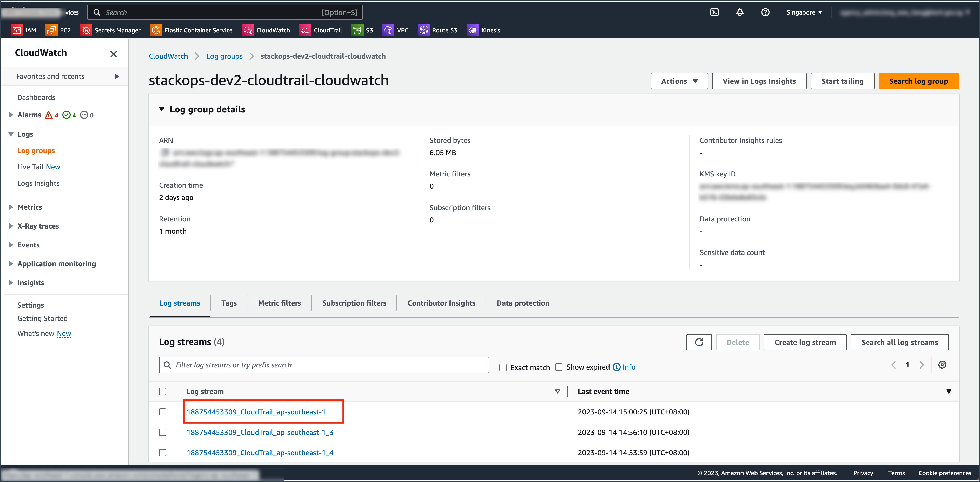Open IAM service shortcut icon
Viewport: 980px width, 482px height.
(17, 30)
